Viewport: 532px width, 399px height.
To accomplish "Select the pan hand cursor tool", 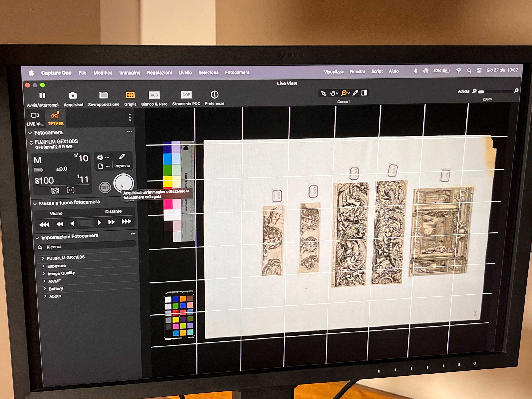I will 333,93.
